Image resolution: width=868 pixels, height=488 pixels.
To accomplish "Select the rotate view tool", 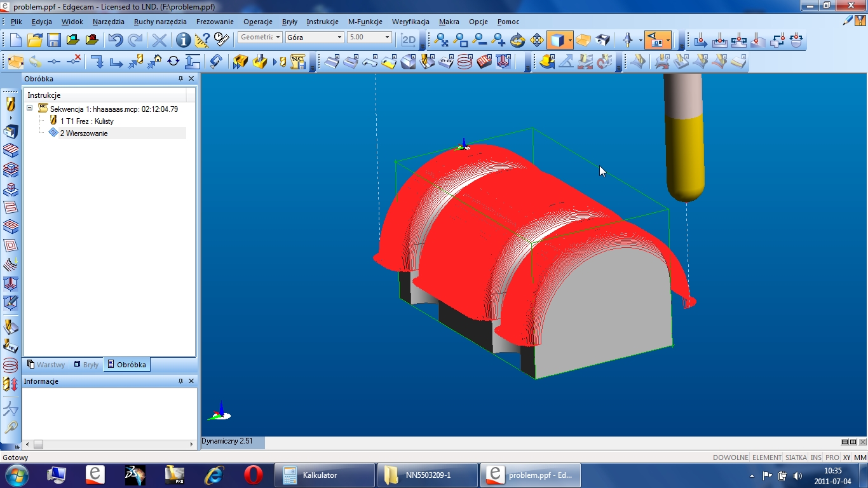I will [x=517, y=40].
